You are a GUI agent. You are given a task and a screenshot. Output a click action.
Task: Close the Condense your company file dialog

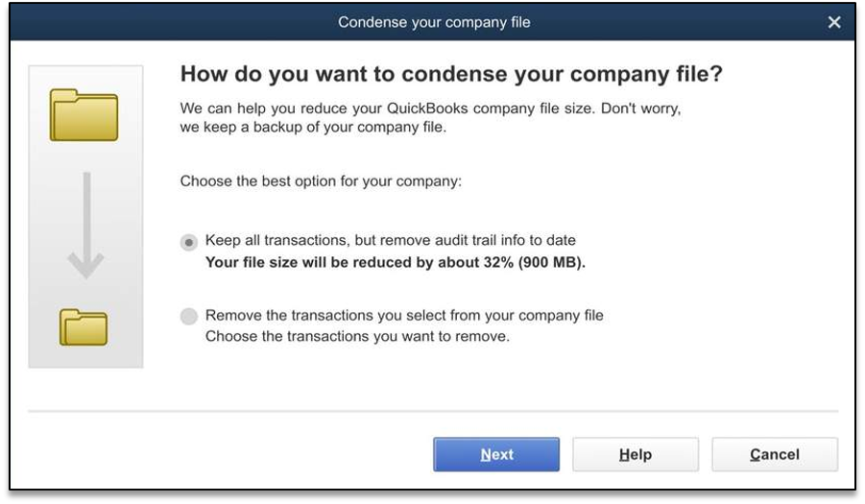(x=834, y=22)
